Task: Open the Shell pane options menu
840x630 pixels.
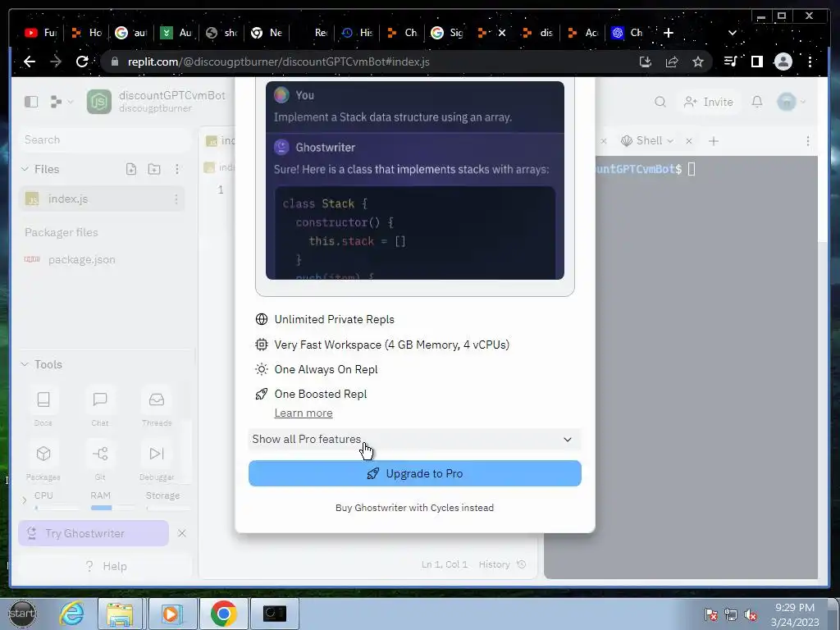Action: [x=808, y=141]
